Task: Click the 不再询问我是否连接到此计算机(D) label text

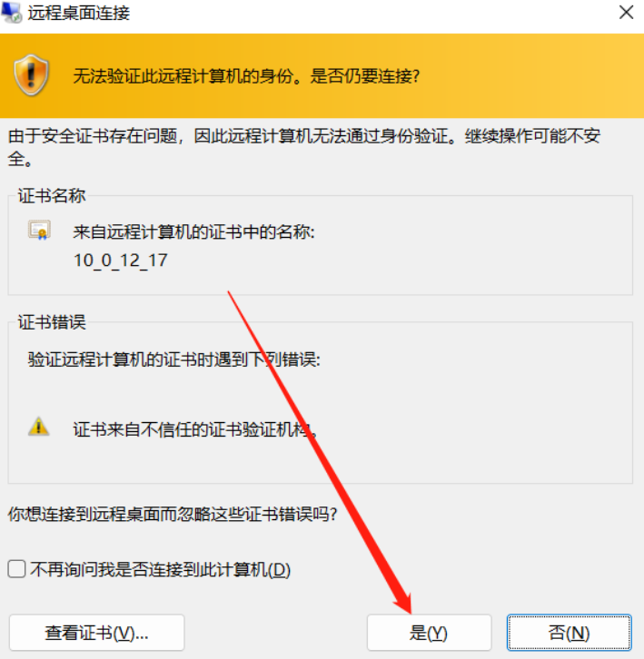Action: click(x=160, y=570)
